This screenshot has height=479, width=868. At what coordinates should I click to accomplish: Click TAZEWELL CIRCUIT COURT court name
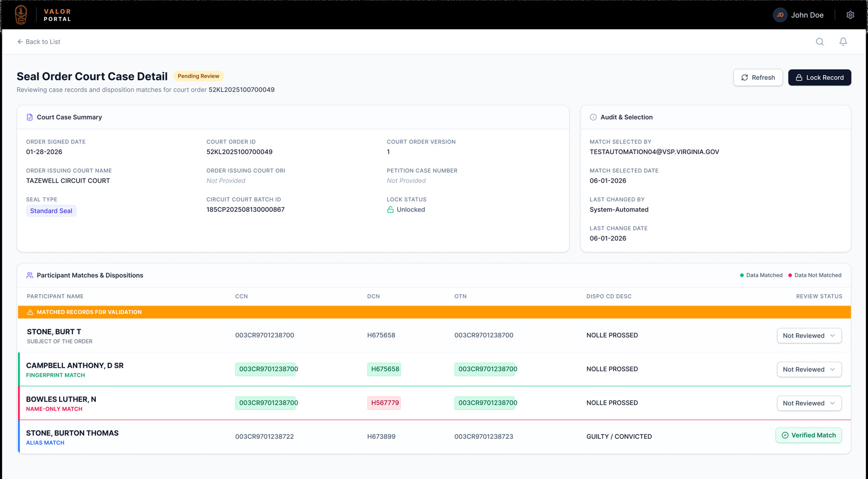click(x=68, y=181)
